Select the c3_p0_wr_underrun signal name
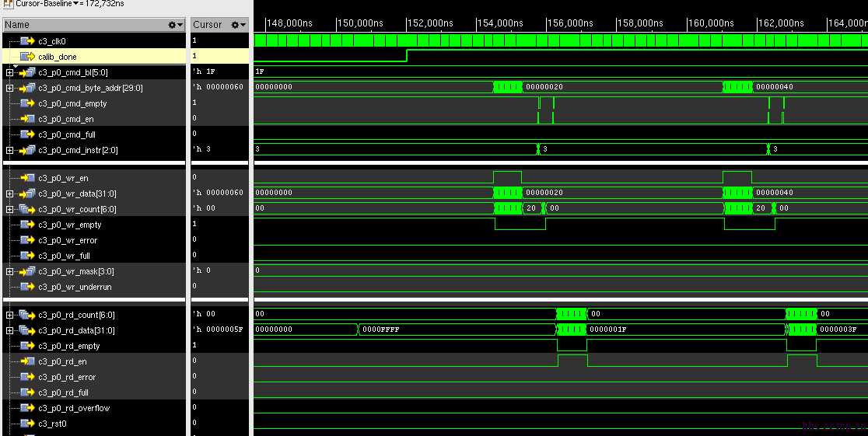The image size is (868, 436). coord(75,287)
